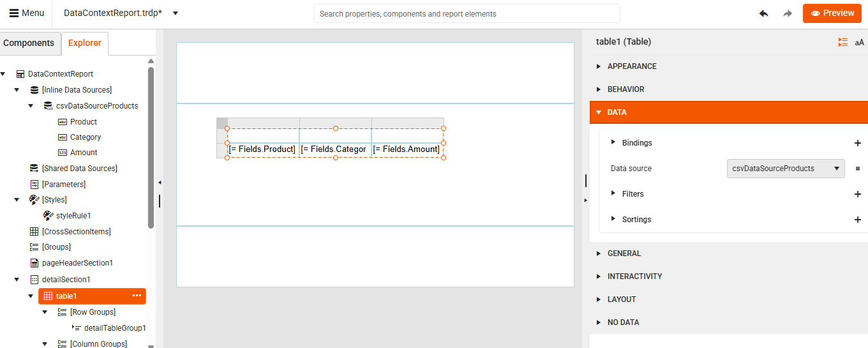Viewport: 868px width, 348px height.
Task: Open report file name dropdown arrow
Action: pyautogui.click(x=176, y=13)
